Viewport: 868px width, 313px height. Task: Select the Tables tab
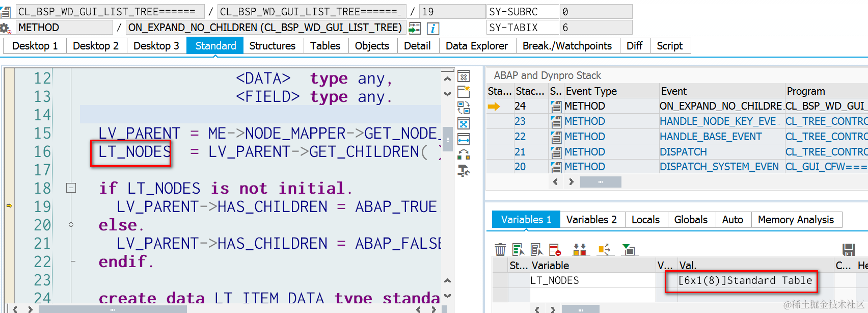325,46
